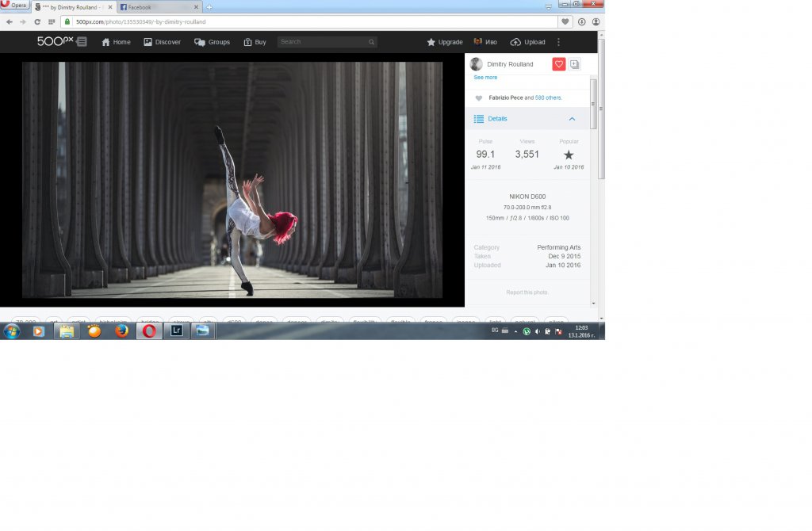Open the tab menu in the tab bar
The image size is (812, 531).
click(x=549, y=6)
